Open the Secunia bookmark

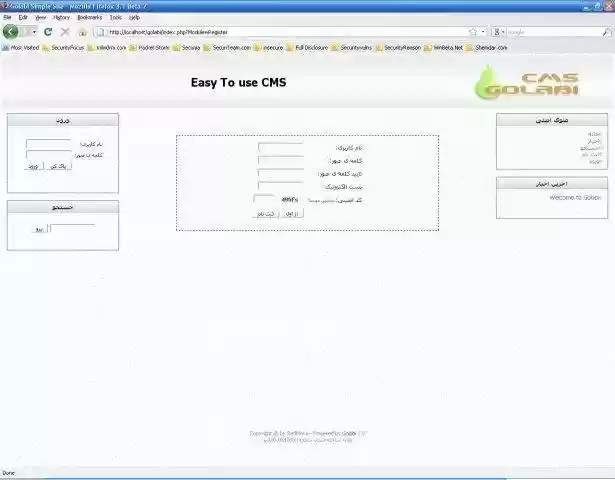point(187,47)
